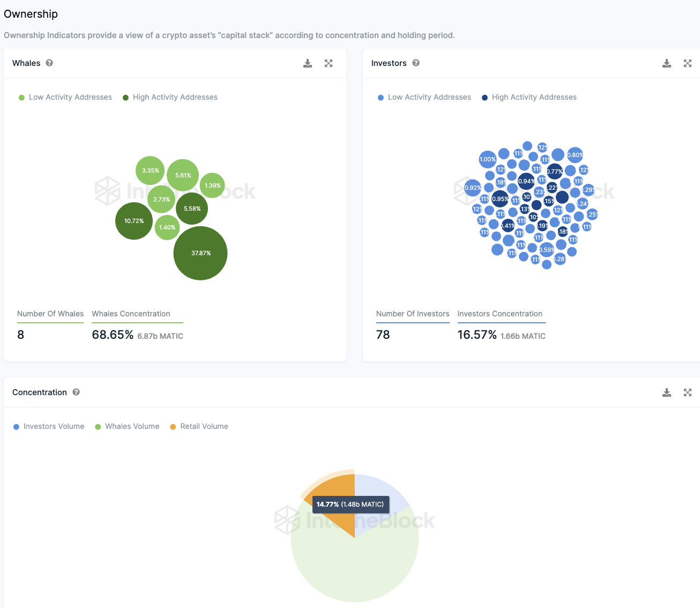
Task: Toggle Retail Volume legend item
Action: tap(199, 426)
